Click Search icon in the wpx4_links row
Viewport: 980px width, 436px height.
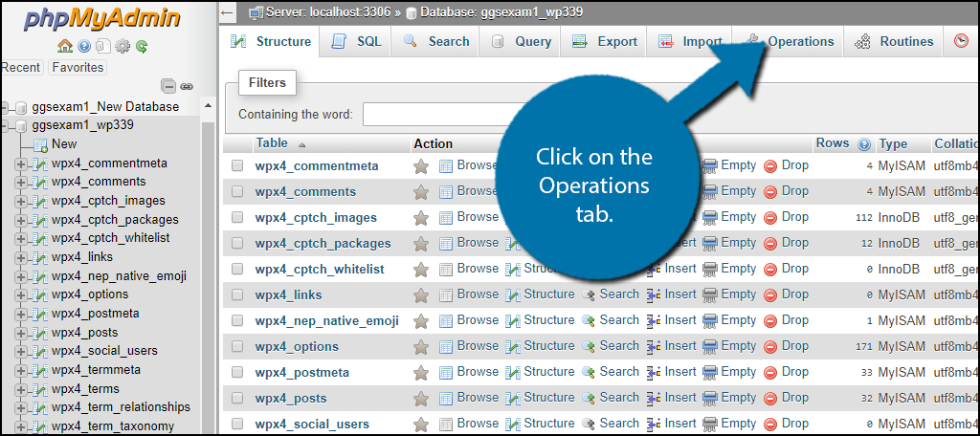tap(589, 294)
